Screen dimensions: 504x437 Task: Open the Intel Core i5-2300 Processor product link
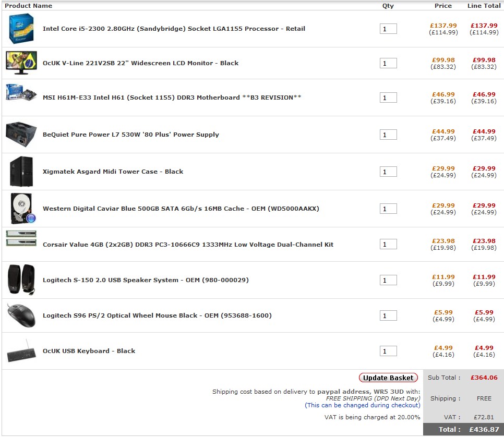tap(174, 29)
